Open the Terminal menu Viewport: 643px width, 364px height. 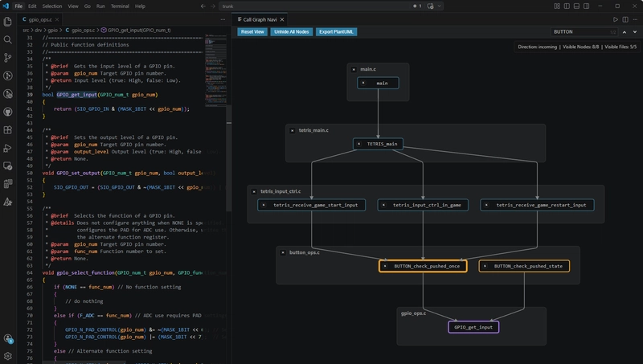[120, 6]
